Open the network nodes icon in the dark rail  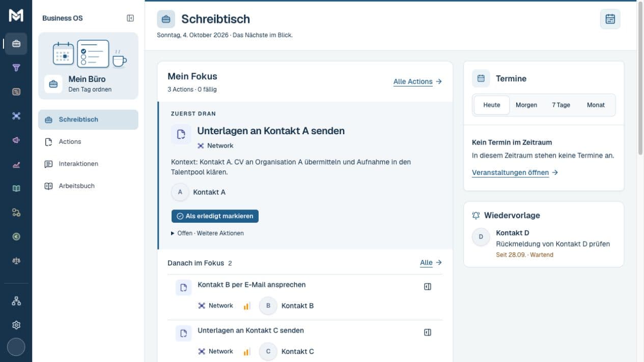click(x=16, y=116)
